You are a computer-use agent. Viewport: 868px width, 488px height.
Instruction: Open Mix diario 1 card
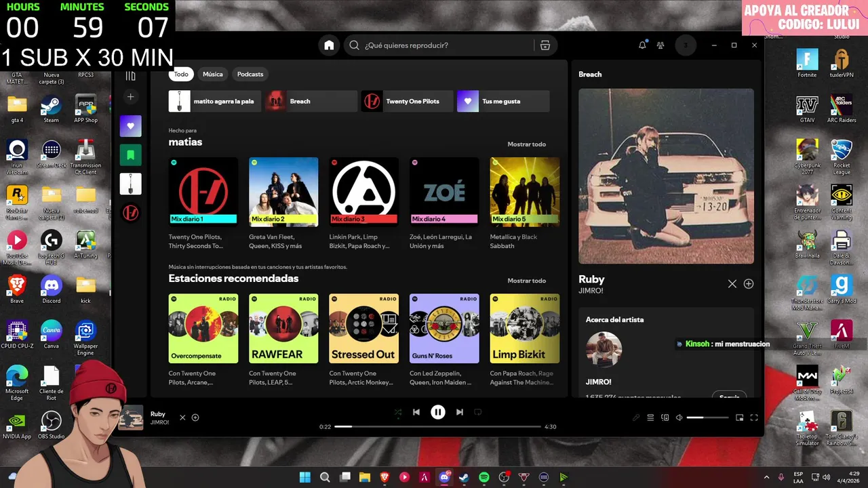203,203
